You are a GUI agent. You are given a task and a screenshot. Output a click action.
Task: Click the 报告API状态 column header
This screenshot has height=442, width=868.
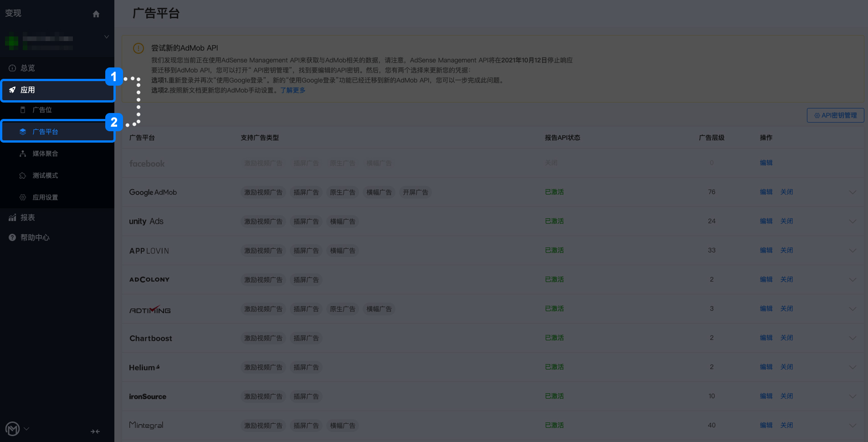pyautogui.click(x=563, y=138)
